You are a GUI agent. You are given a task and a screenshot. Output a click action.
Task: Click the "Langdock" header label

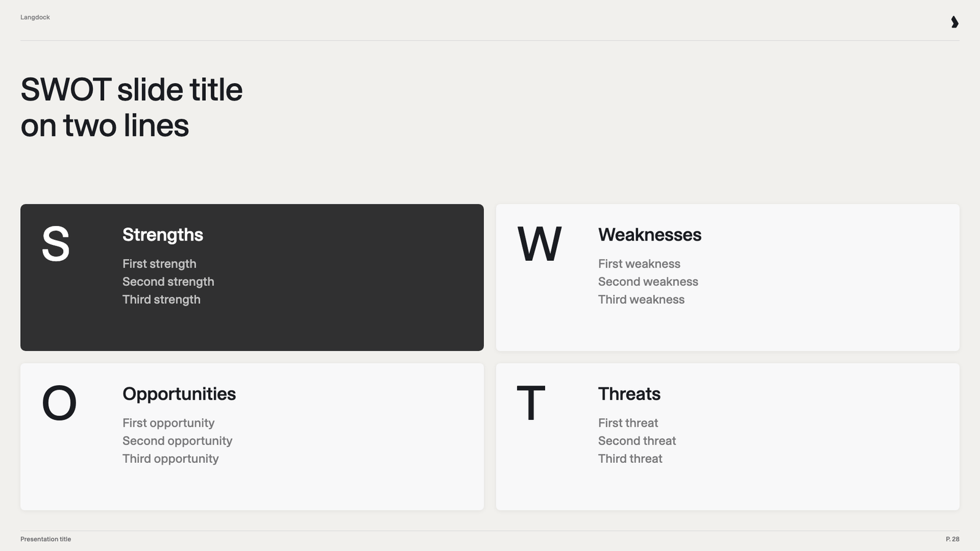coord(35,17)
